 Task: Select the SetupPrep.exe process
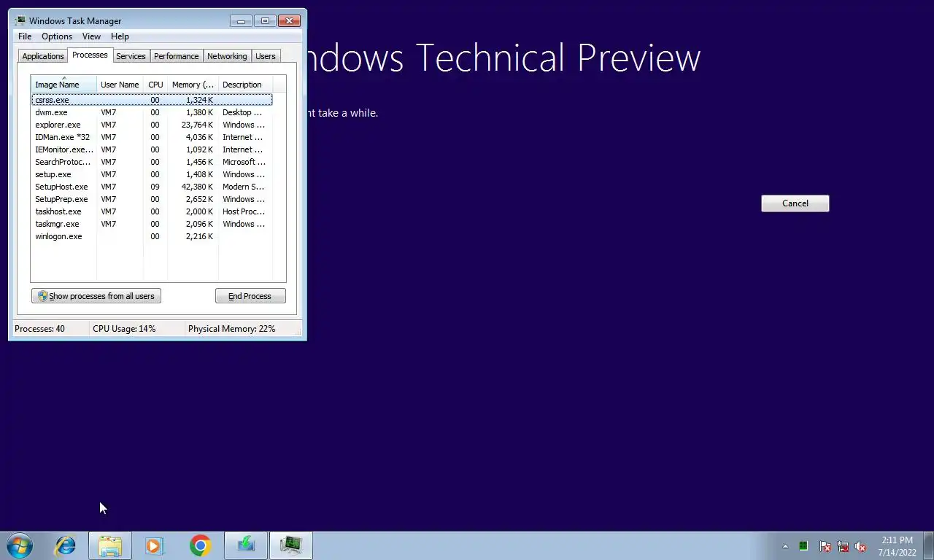click(152, 199)
